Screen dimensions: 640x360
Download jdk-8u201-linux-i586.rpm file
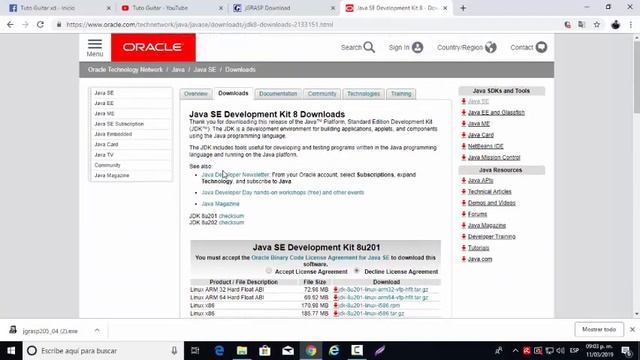coord(369,305)
